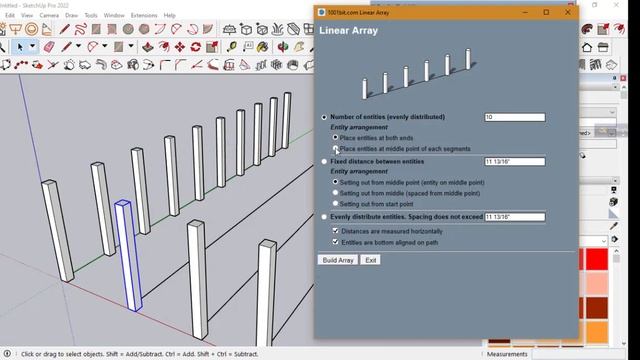Open the Draw menu
This screenshot has width=640, height=360.
point(71,15)
